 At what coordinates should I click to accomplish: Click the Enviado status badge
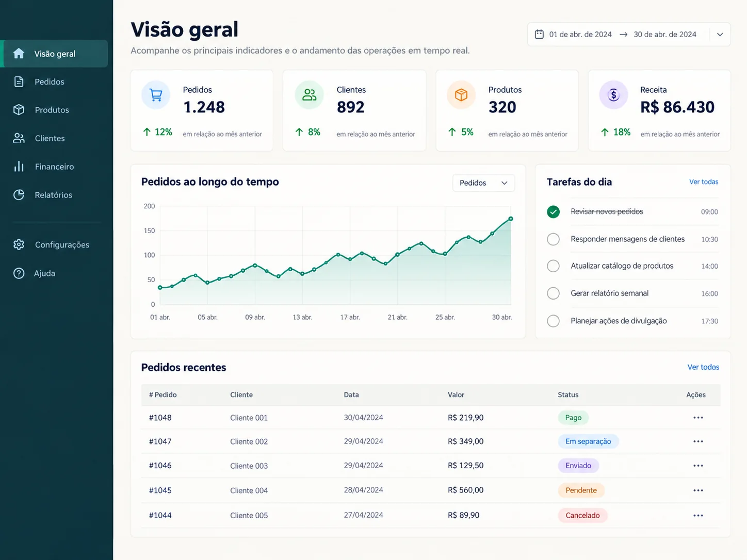point(578,466)
